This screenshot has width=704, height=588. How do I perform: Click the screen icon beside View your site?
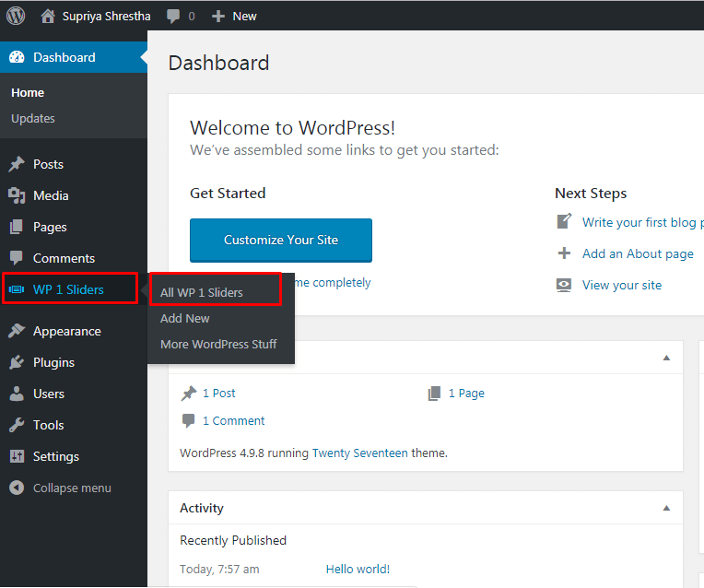coord(564,285)
